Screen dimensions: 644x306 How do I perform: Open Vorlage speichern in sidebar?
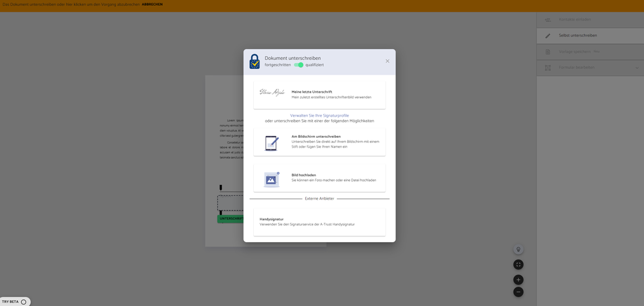pos(590,52)
